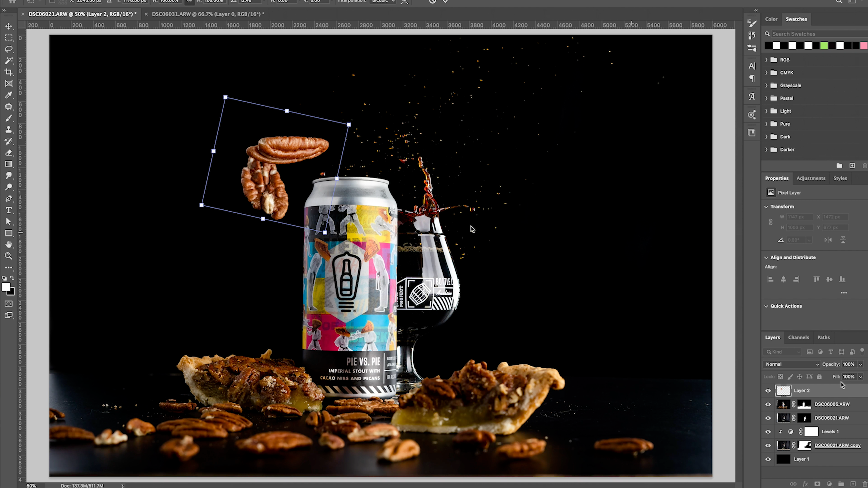Open the Normal blend mode dropdown
Viewport: 868px width, 488px height.
coord(792,364)
